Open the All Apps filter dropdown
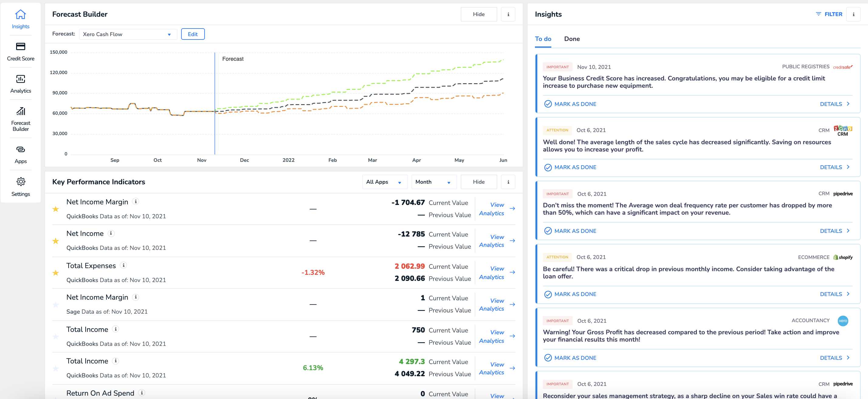The image size is (868, 399). (x=384, y=182)
